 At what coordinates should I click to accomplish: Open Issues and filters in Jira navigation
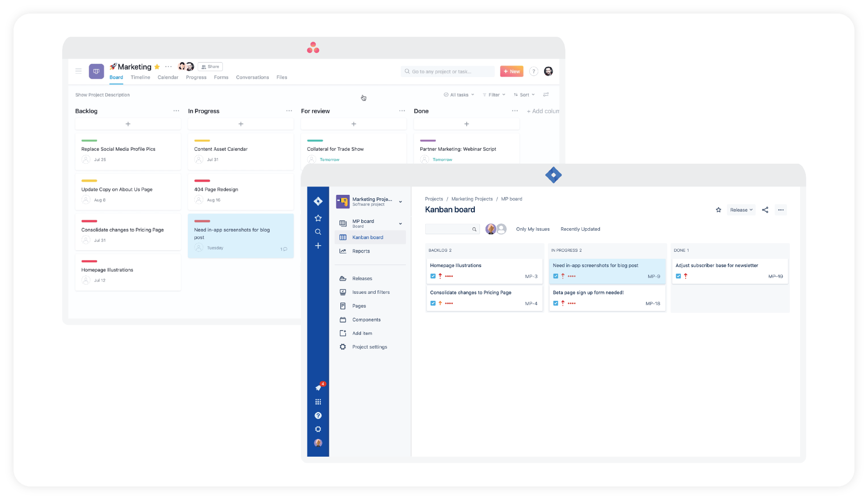[370, 292]
